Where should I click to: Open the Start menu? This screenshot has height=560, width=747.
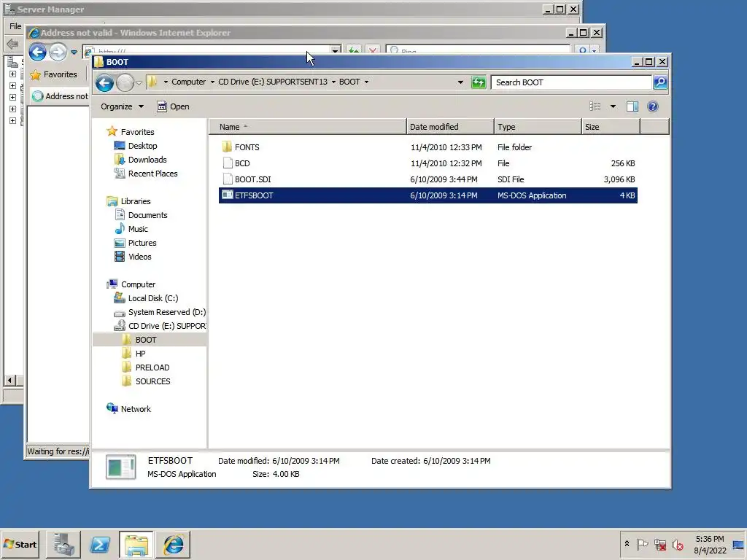click(x=20, y=544)
